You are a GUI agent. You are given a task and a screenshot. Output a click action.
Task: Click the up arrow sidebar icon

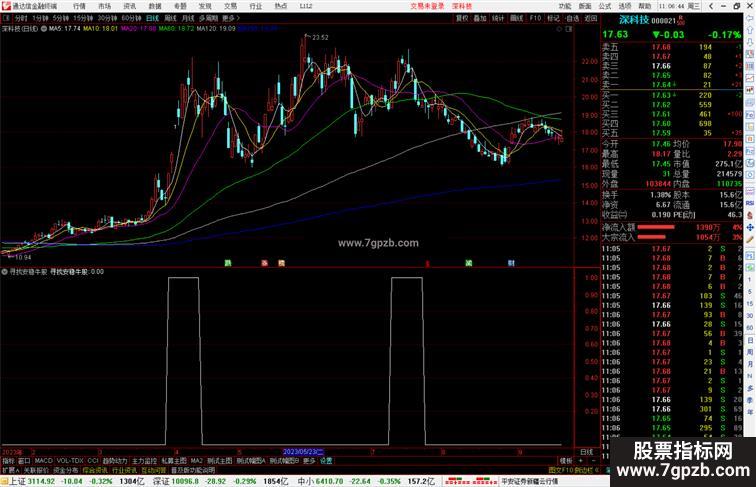click(x=750, y=30)
